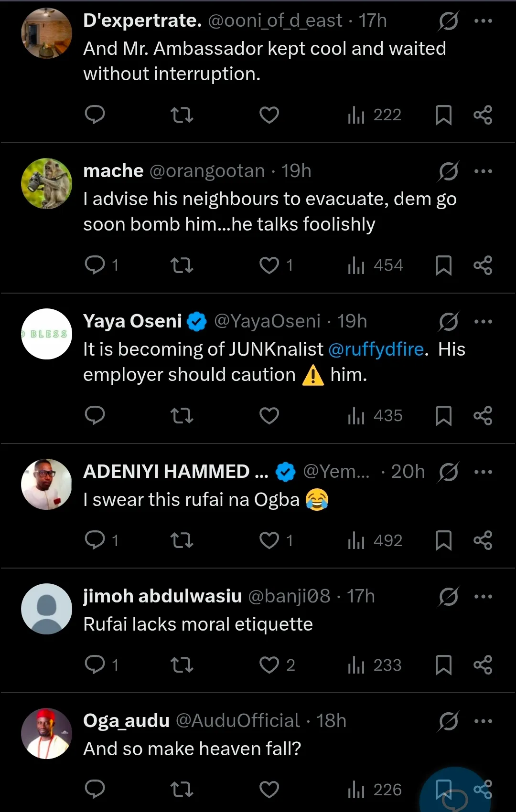Bookmark D'expertrate's Mr. Ambassador tweet

(x=443, y=115)
